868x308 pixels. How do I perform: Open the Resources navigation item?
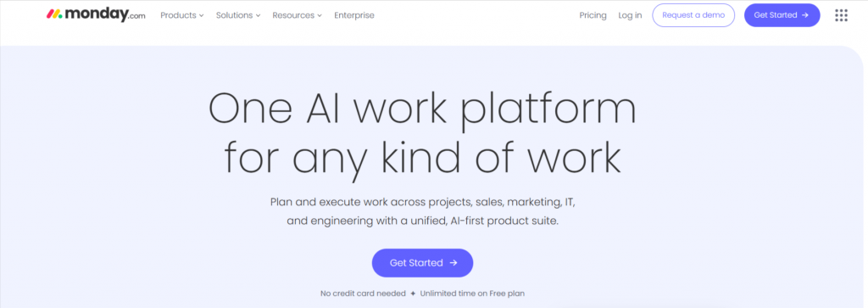click(x=298, y=15)
